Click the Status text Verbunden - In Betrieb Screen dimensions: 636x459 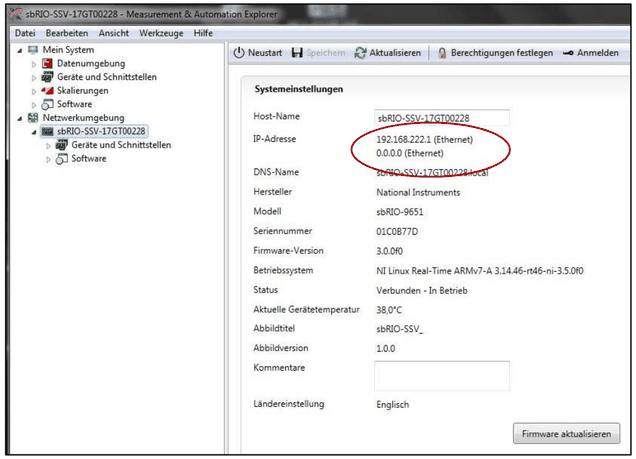(422, 291)
